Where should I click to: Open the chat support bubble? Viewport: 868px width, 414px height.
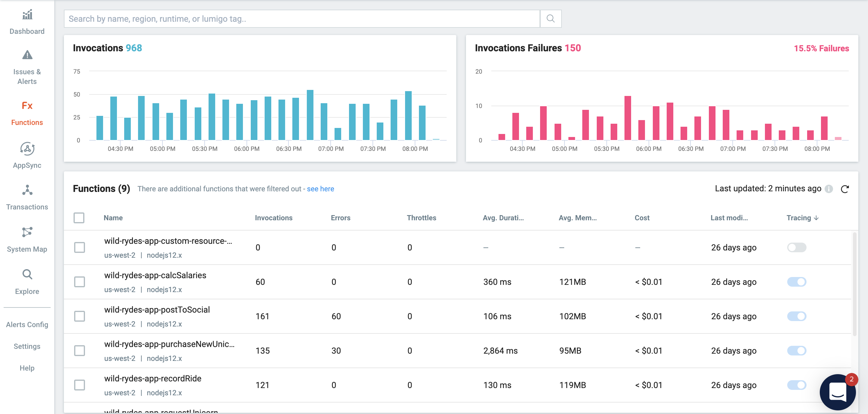click(x=837, y=392)
